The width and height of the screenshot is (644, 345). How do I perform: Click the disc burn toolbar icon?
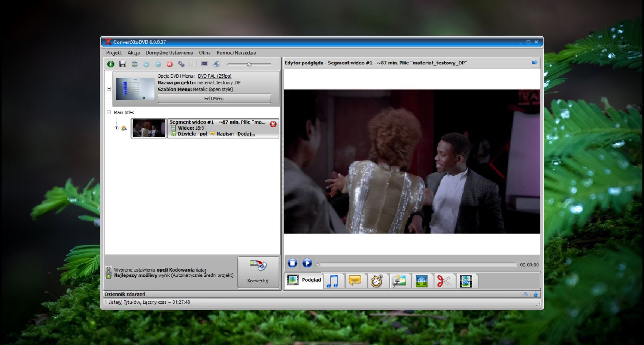point(216,64)
